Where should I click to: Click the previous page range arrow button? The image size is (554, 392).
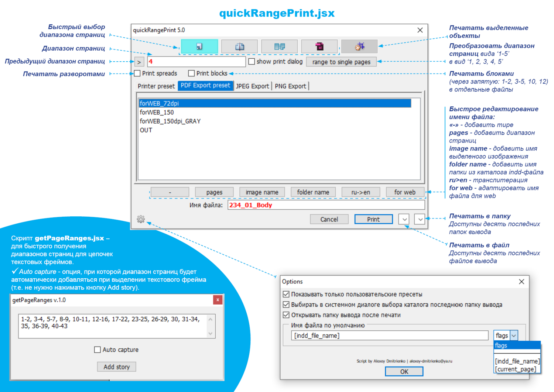pyautogui.click(x=139, y=62)
